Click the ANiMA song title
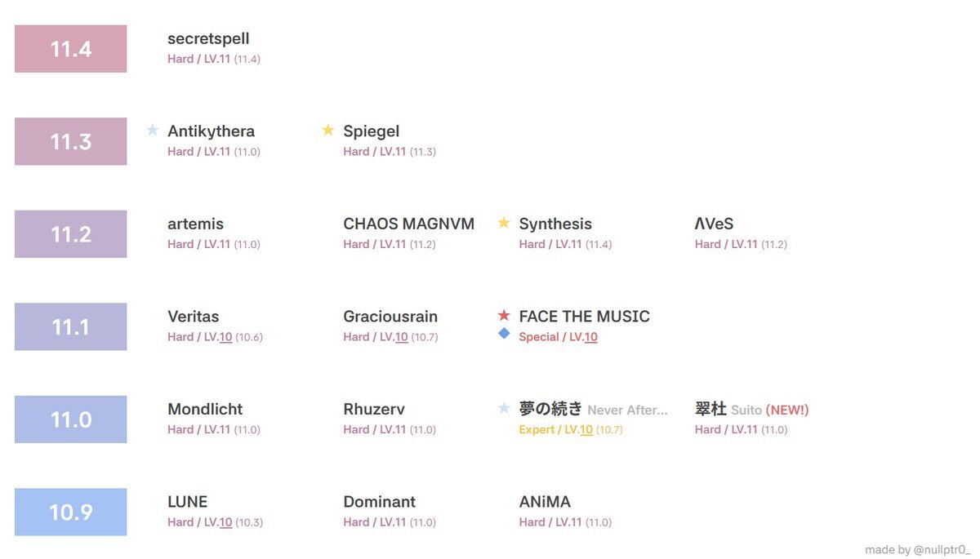 point(545,502)
